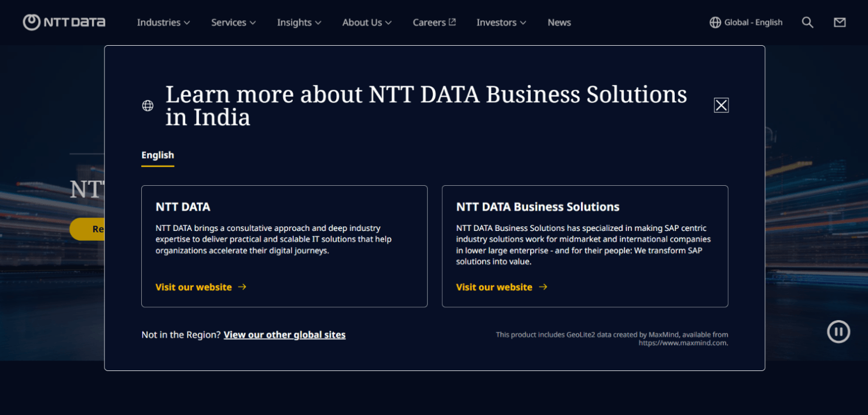Visit the NTT DATA website link
This screenshot has height=415, width=868.
pyautogui.click(x=201, y=287)
